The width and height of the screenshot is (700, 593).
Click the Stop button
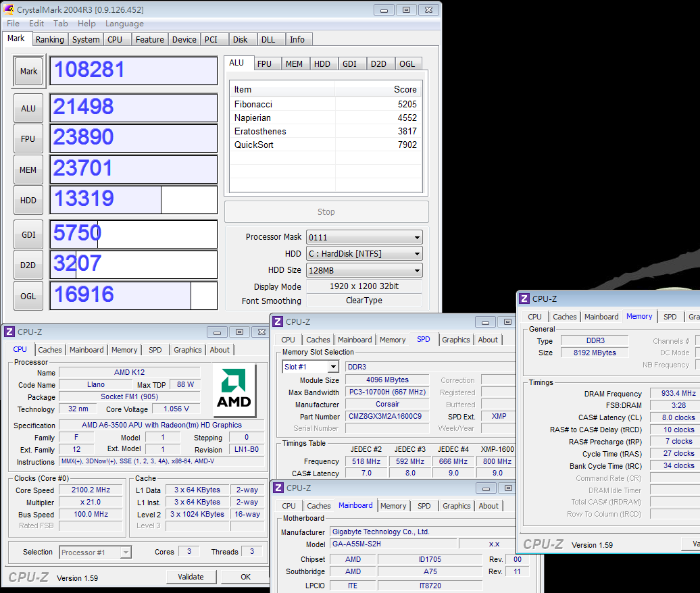(326, 212)
